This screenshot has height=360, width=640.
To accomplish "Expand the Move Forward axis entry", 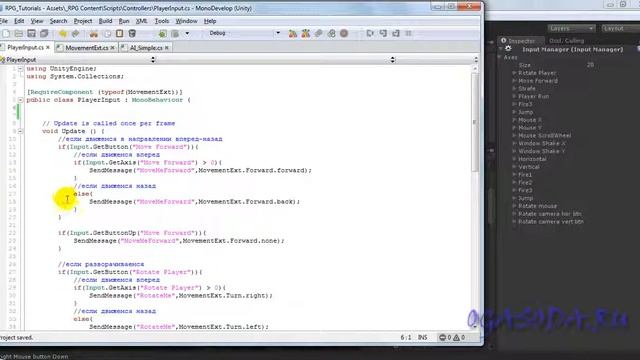I will (515, 81).
